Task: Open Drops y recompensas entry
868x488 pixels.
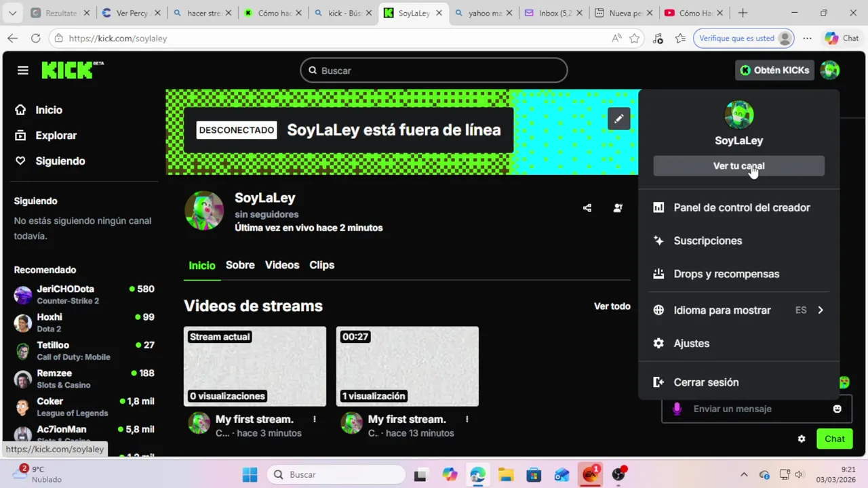Action: 738,274
